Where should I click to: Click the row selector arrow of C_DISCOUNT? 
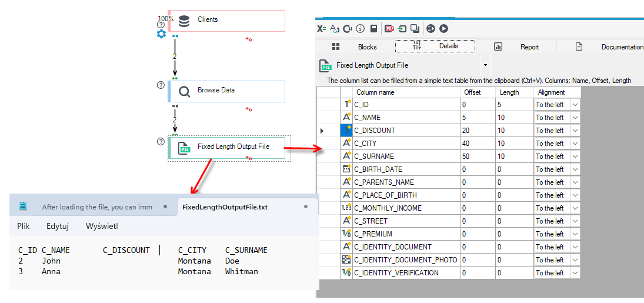pyautogui.click(x=322, y=131)
